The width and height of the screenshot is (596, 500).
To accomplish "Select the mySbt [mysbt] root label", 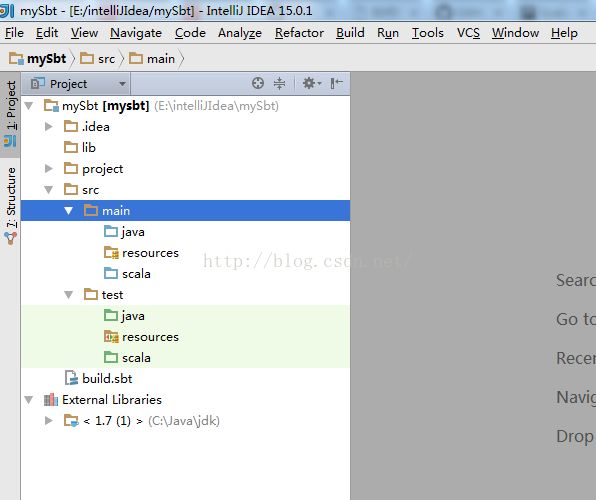I will (106, 106).
